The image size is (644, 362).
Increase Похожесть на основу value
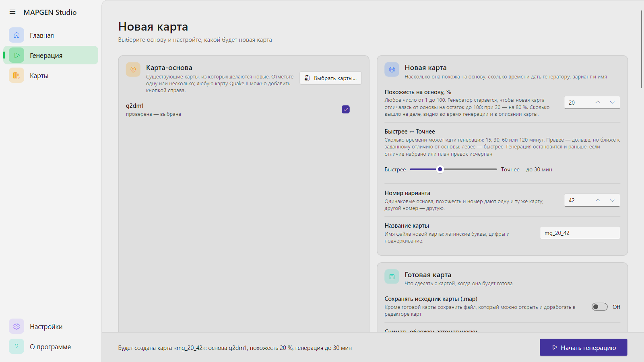pos(598,102)
